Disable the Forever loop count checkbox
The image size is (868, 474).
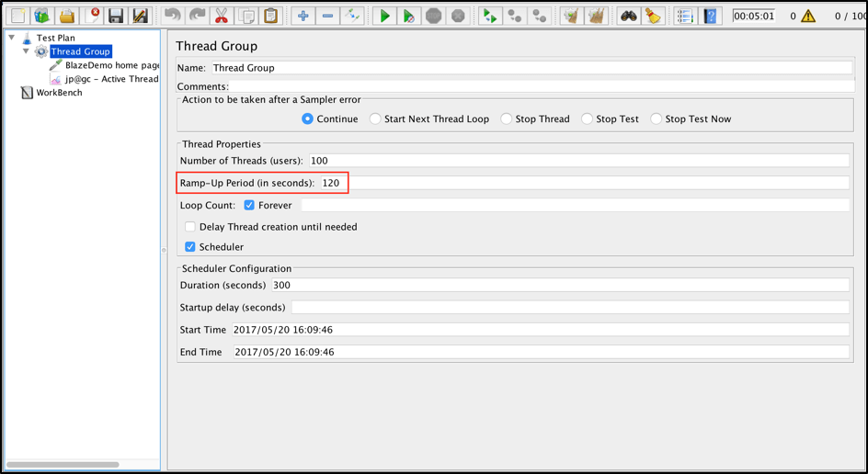249,206
